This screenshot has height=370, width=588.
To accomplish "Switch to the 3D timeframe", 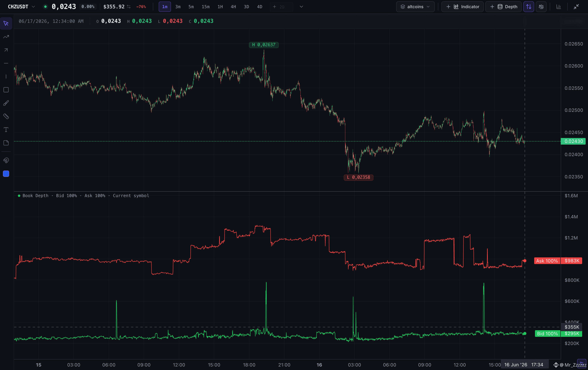I will pos(247,7).
